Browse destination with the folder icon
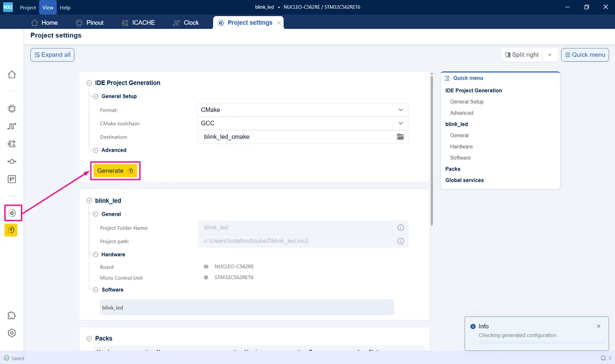This screenshot has width=615, height=364. click(400, 137)
